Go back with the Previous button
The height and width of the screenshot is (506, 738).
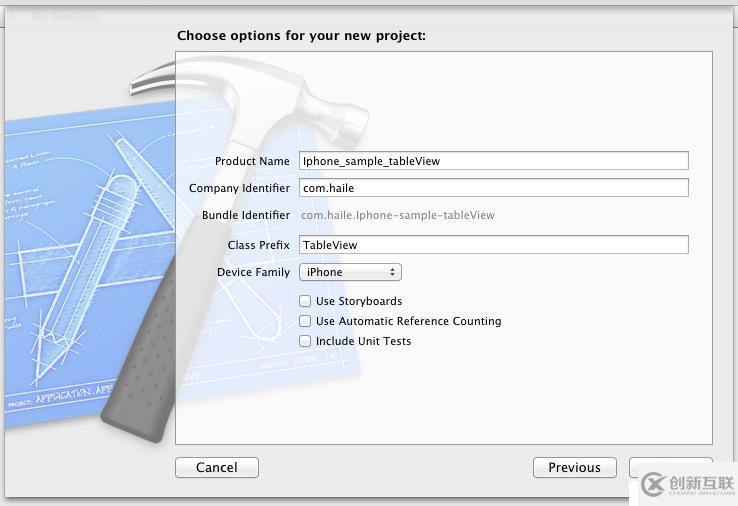(575, 467)
